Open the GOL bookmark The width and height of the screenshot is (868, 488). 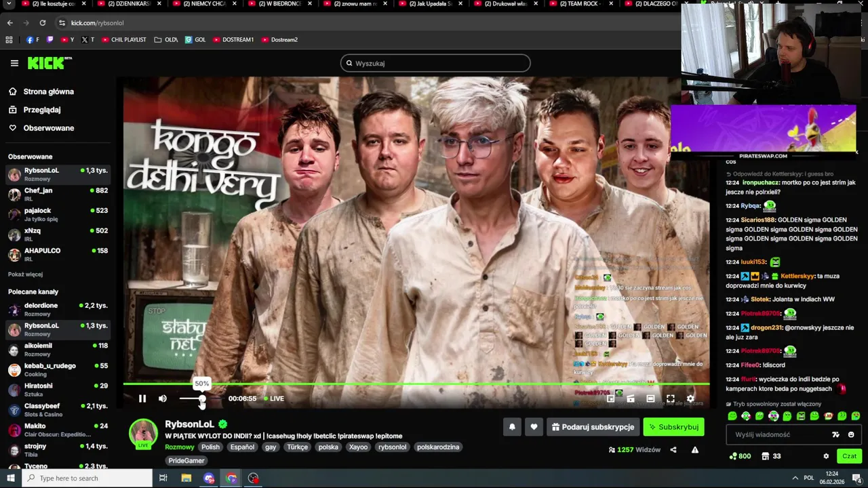[195, 40]
